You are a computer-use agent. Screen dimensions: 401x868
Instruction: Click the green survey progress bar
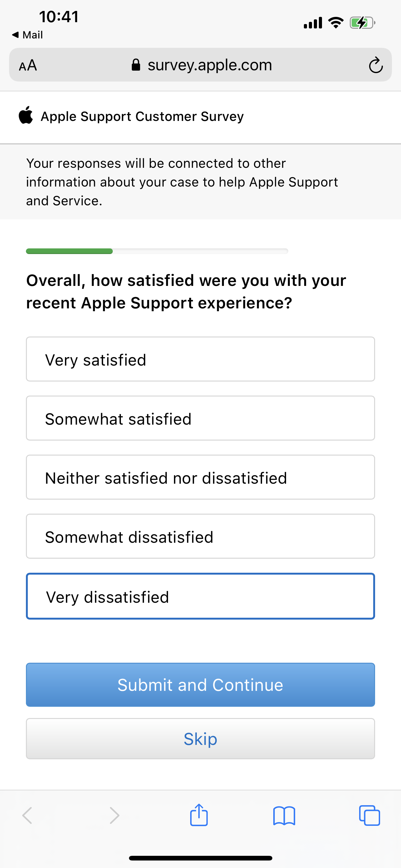(69, 251)
